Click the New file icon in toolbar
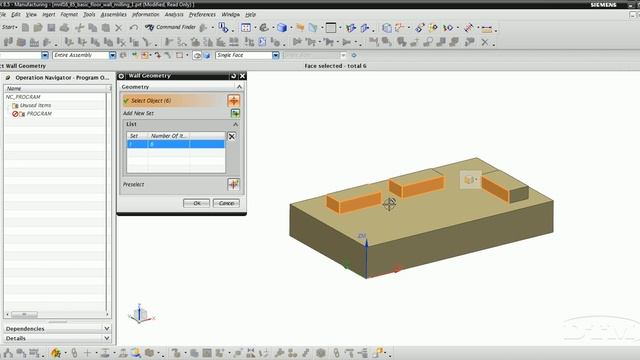 pyautogui.click(x=25, y=27)
